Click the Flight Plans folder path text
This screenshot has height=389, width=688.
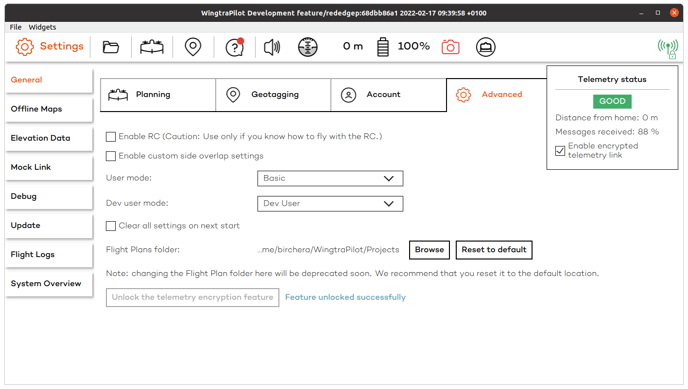329,250
